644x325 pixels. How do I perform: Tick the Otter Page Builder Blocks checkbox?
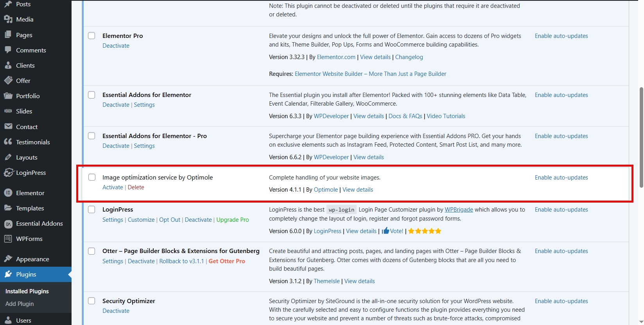pyautogui.click(x=91, y=251)
